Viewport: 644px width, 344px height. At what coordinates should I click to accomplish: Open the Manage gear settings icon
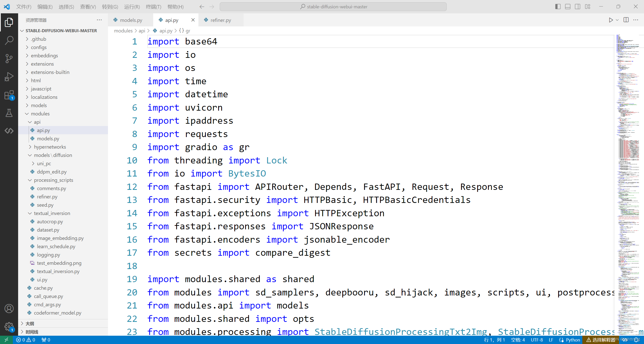point(9,327)
